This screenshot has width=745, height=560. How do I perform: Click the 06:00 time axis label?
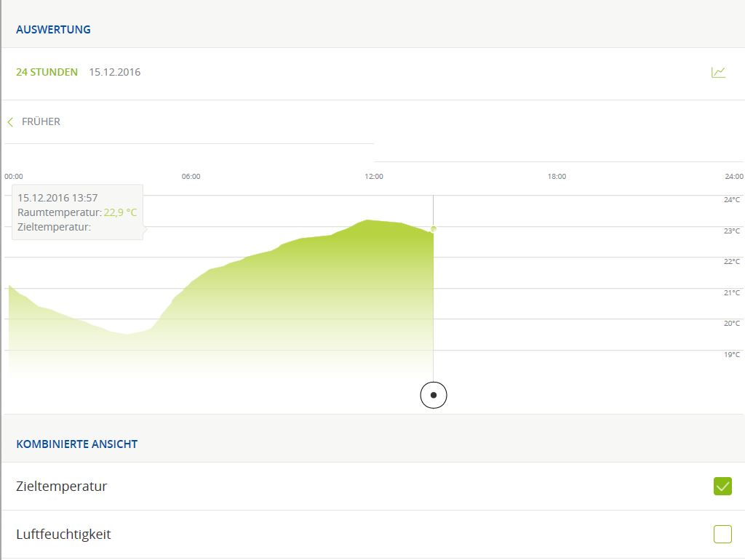(191, 176)
